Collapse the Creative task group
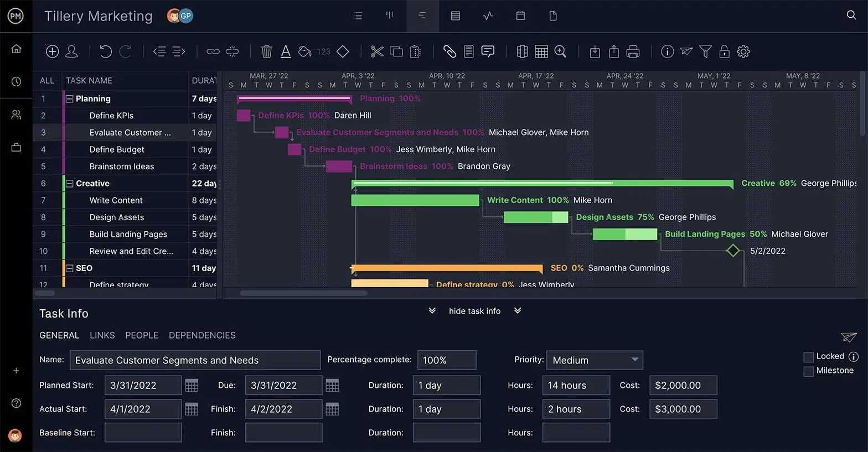Viewport: 868px width, 452px height. coord(70,184)
